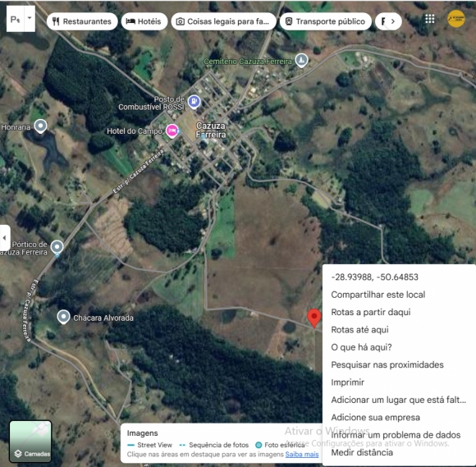476x467 pixels.
Task: Open the Google apps grid icon
Action: pyautogui.click(x=429, y=19)
